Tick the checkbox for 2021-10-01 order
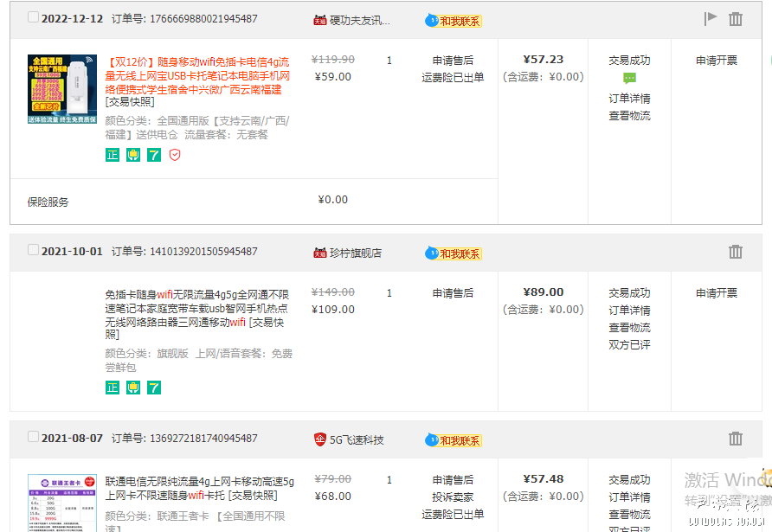This screenshot has width=772, height=532. point(34,250)
